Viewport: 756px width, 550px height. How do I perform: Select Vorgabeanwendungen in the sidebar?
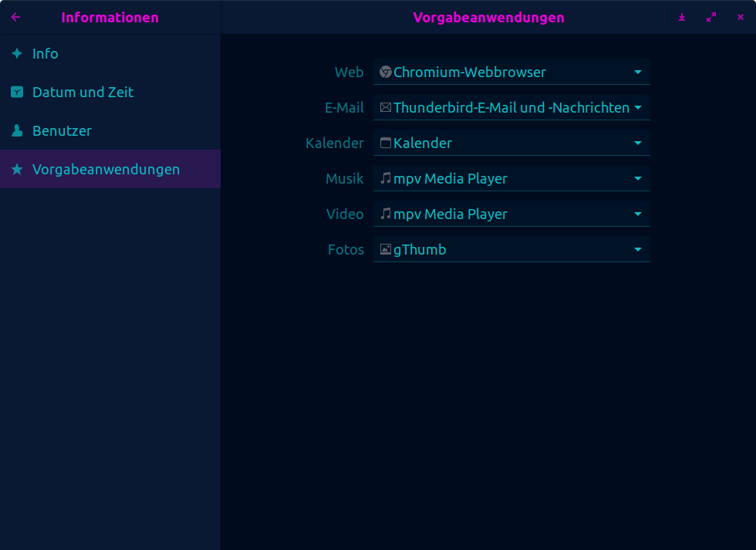click(110, 169)
